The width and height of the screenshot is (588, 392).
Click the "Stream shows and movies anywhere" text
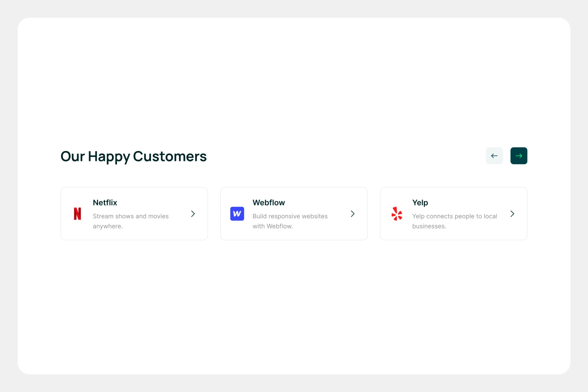[131, 221]
